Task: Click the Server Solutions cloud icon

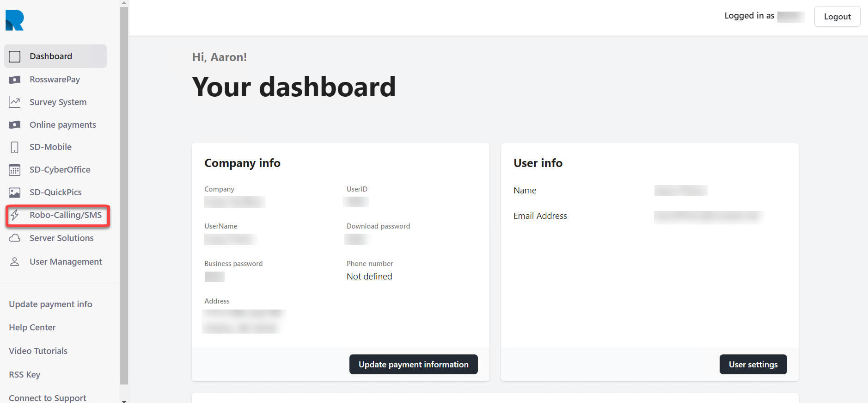Action: point(15,238)
